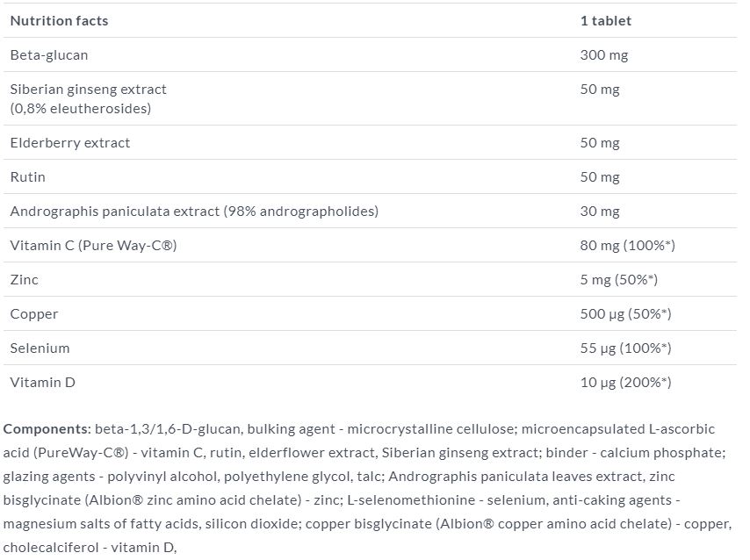Select the Beta-glucan row label

pyautogui.click(x=49, y=54)
